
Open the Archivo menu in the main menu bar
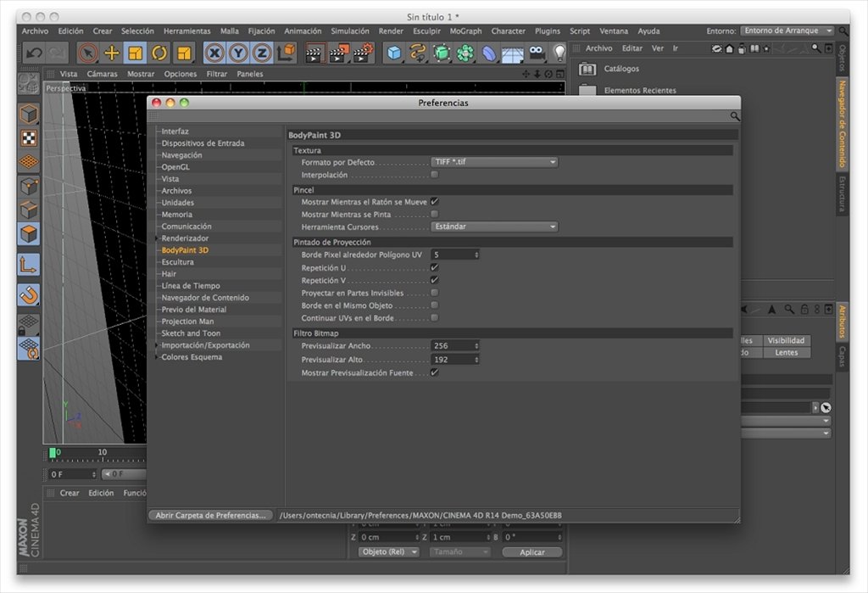click(35, 31)
